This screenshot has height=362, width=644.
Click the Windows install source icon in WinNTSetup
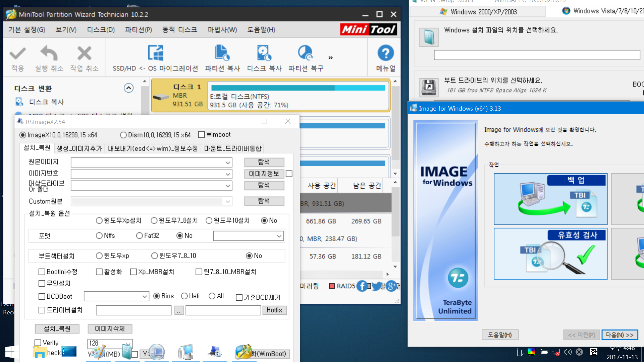point(429,37)
